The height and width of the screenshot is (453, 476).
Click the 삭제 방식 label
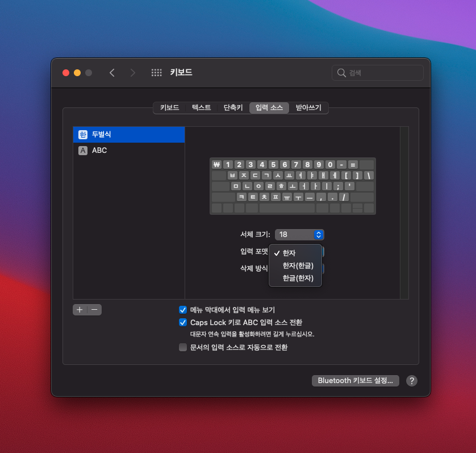pyautogui.click(x=254, y=269)
